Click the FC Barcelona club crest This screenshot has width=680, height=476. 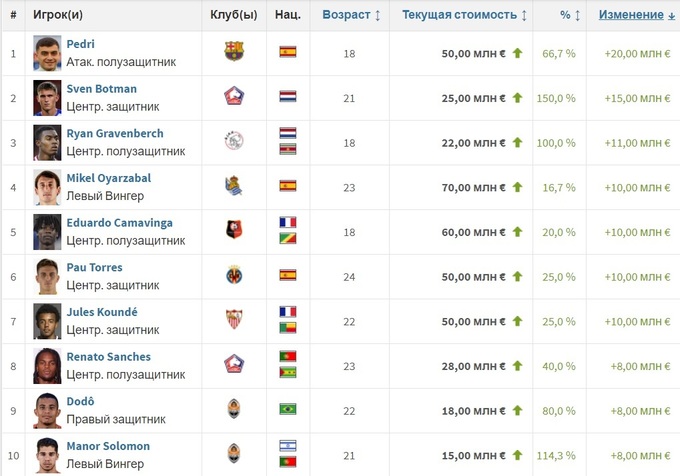234,52
